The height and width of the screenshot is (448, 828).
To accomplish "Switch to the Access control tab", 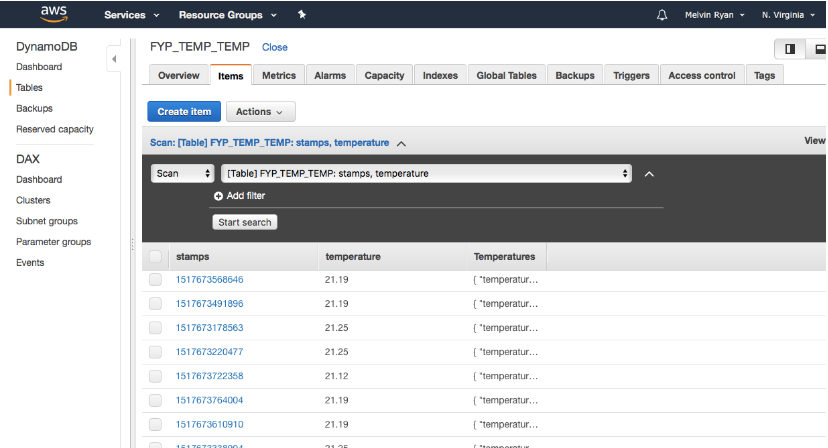I will pyautogui.click(x=702, y=76).
